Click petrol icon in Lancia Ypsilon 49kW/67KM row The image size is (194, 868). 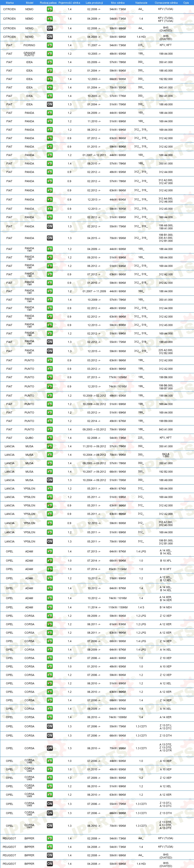tap(50, 488)
